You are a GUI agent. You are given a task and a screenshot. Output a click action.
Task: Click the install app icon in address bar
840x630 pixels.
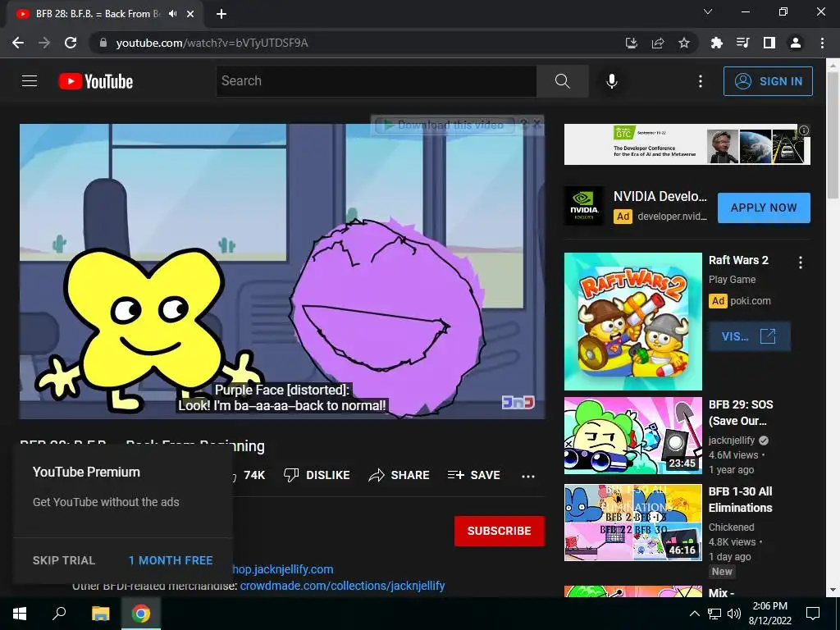tap(632, 43)
